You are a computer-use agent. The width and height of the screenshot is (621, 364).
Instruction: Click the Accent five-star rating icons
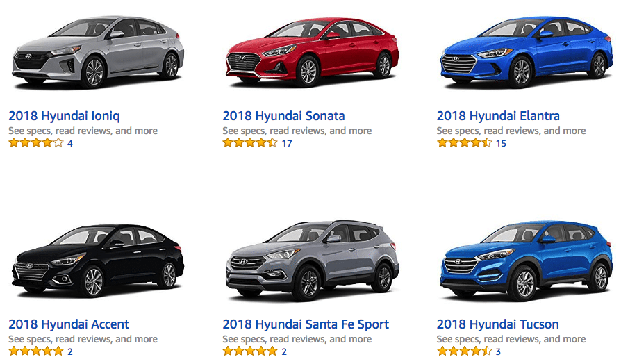[36, 351]
